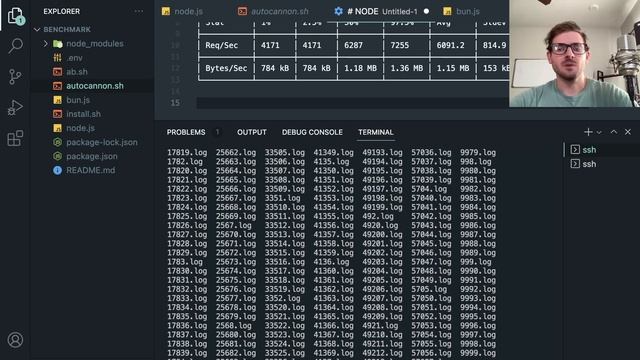Viewport: 640px width, 360px height.
Task: Switch to the autocannon.sh editor tab
Action: tap(273, 11)
